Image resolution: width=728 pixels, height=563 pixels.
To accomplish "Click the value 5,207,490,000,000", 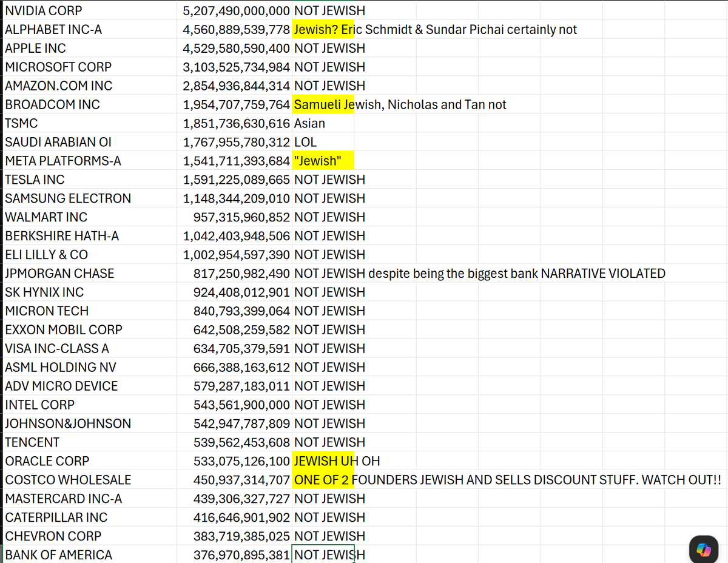I will pyautogui.click(x=237, y=10).
